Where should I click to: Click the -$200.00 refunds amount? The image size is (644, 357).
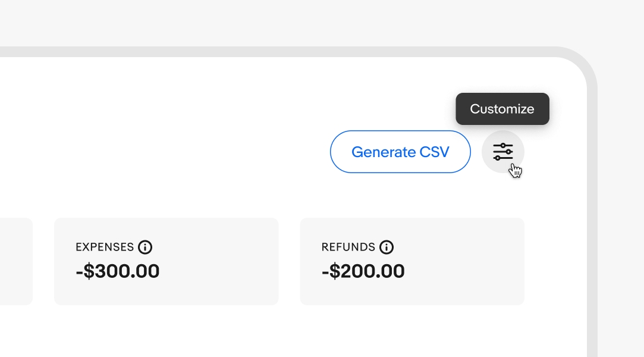tap(363, 271)
